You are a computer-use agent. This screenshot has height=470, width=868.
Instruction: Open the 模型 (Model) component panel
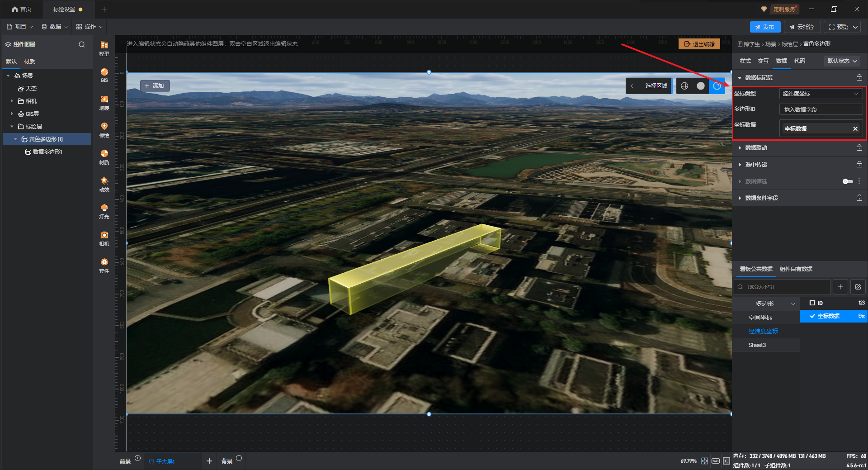coord(104,48)
